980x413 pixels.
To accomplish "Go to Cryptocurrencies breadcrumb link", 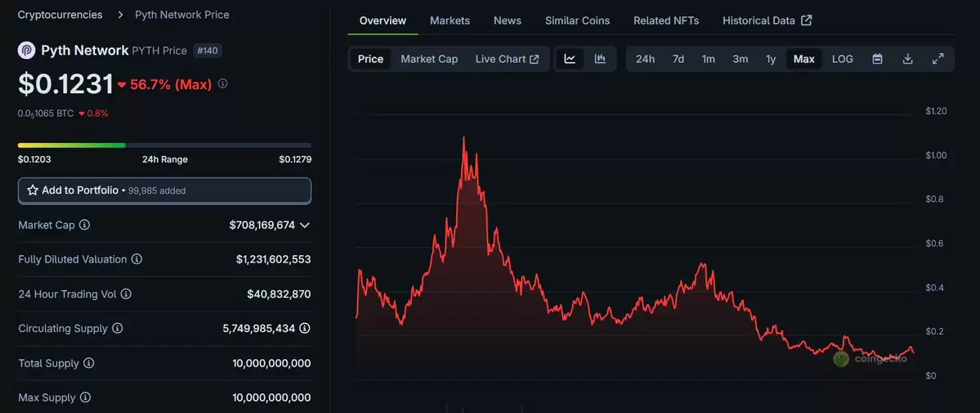I will [x=60, y=15].
